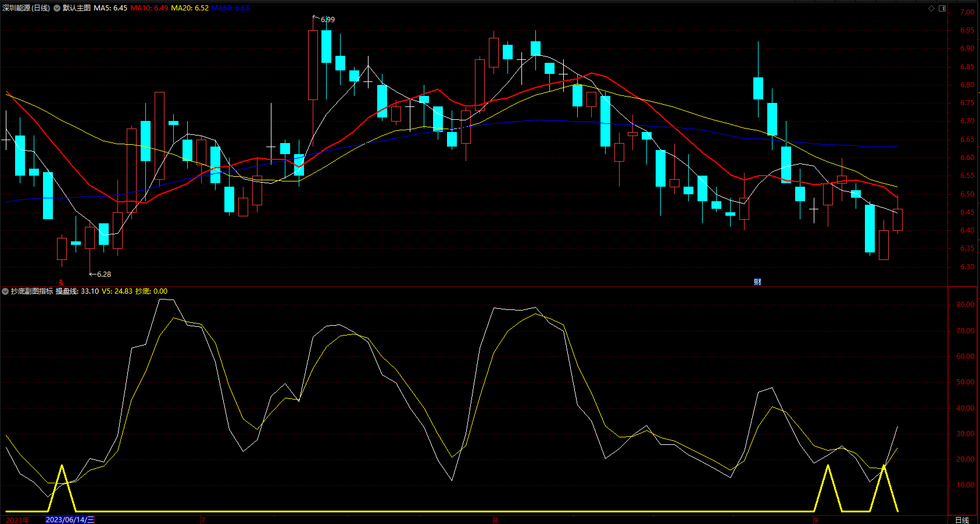Click the 6.28 low price label
980x524 pixels.
[x=104, y=275]
